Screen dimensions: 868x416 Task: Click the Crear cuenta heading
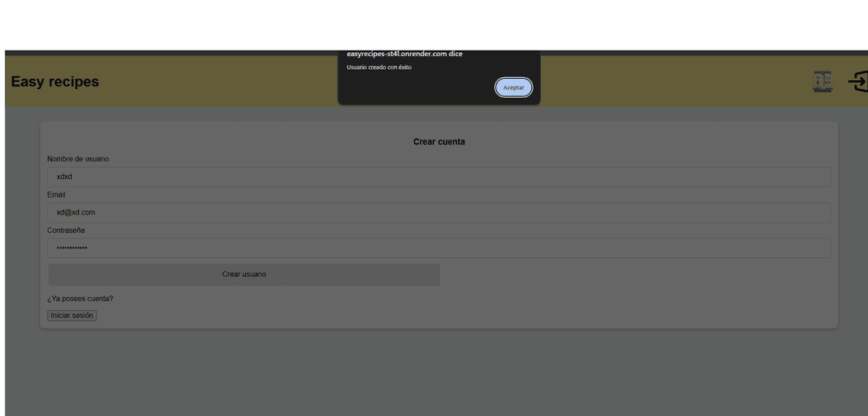[x=439, y=142]
